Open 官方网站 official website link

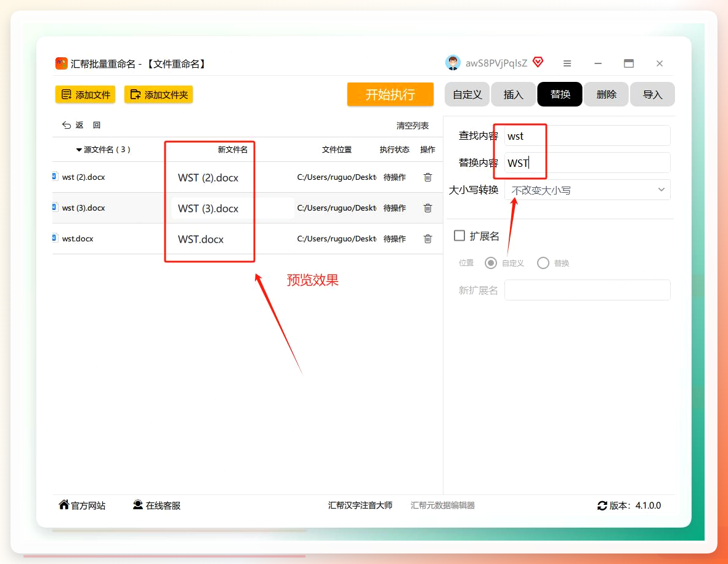point(82,505)
